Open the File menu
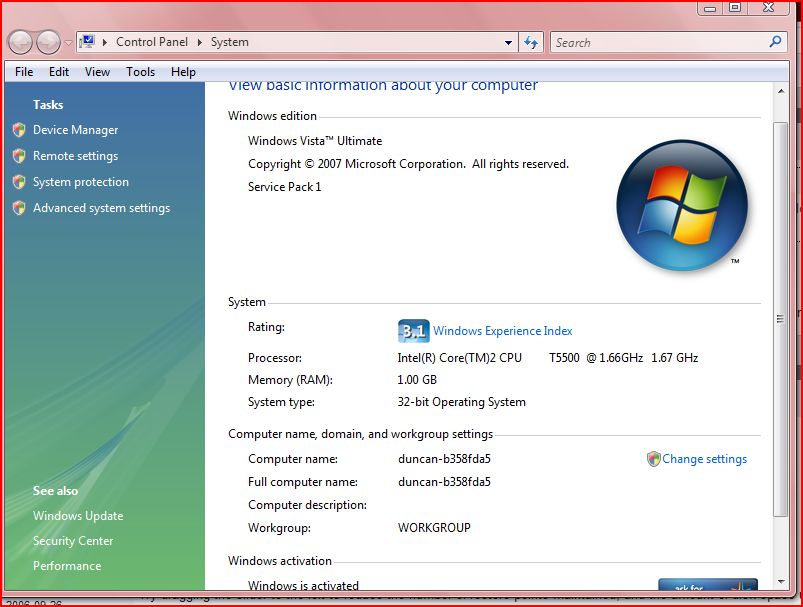The image size is (803, 607). (24, 72)
